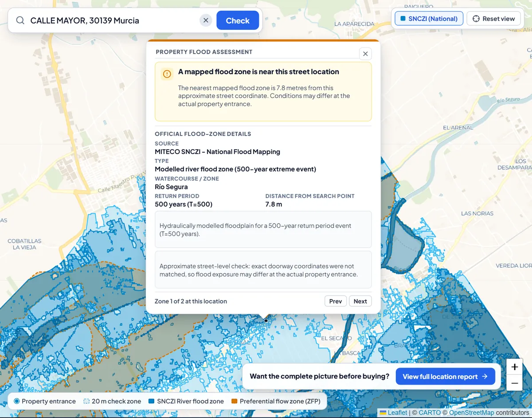Click the Preferential flow zone legend swatch
The width and height of the screenshot is (532, 418).
(234, 401)
